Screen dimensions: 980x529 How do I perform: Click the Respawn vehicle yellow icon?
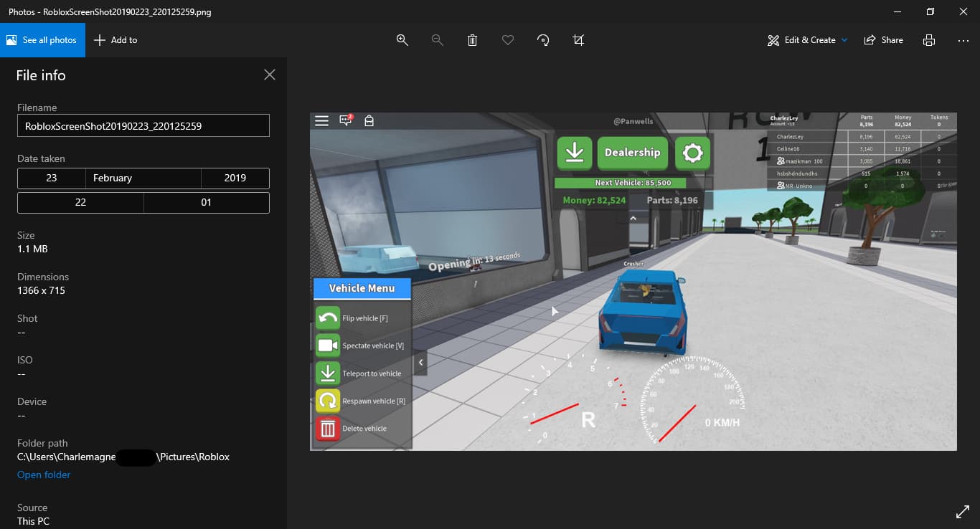point(328,401)
